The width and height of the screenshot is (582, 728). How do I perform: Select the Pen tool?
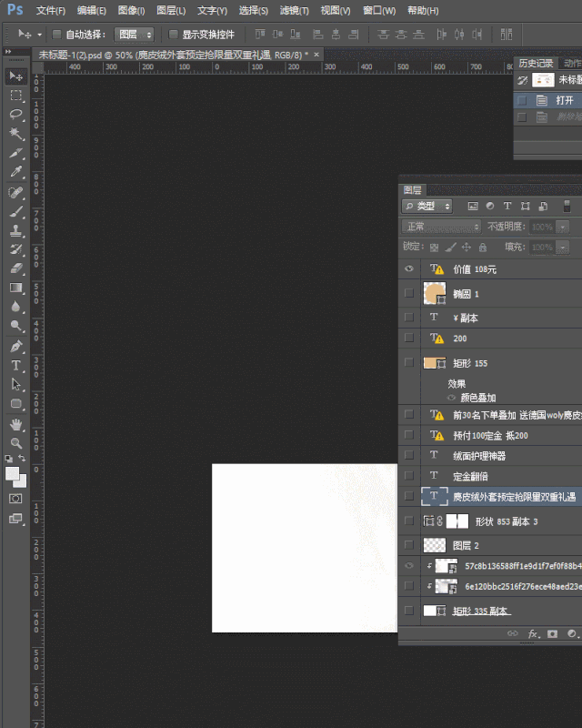tap(15, 346)
